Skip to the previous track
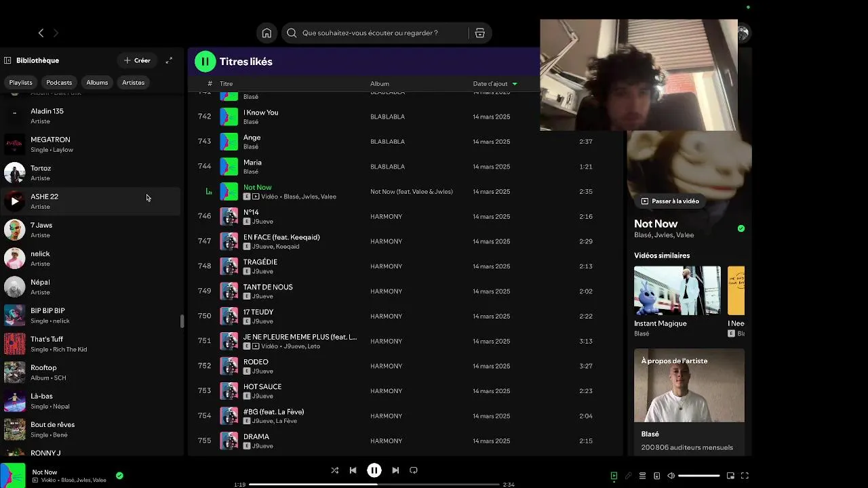868x488 pixels. point(353,470)
